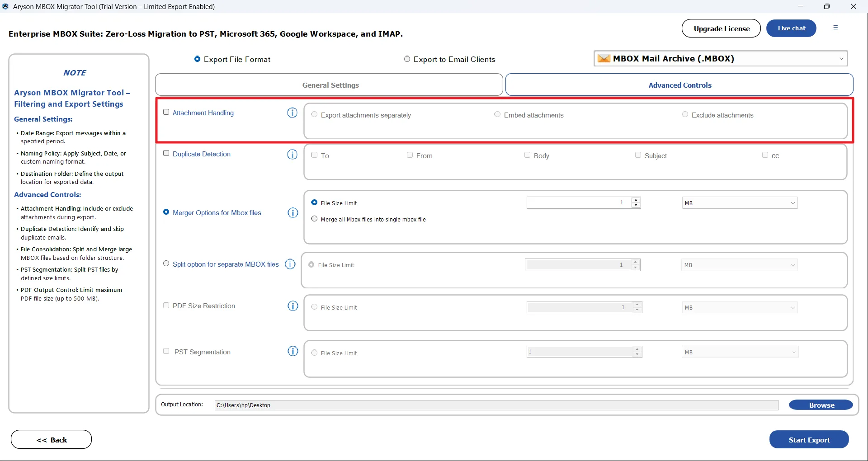Open MB unit dropdown for PST Segmentation
Viewport: 868px width, 461px height.
tap(740, 352)
